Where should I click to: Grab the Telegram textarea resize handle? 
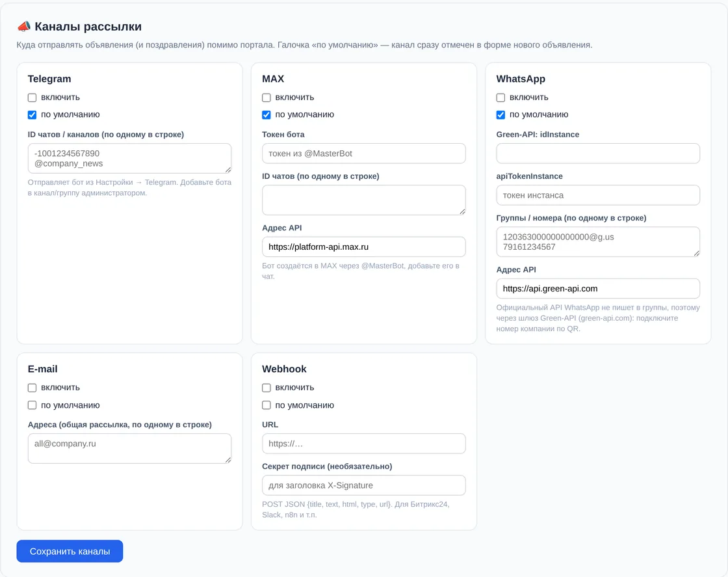[228, 170]
